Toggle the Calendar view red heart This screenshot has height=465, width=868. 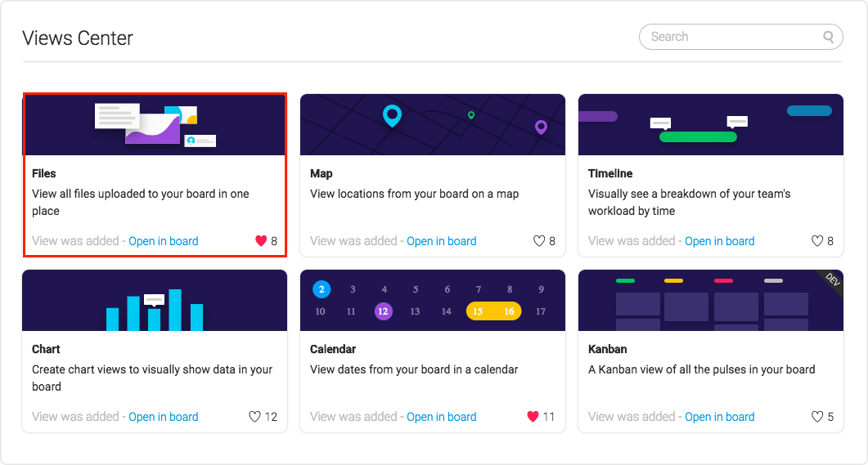pyautogui.click(x=533, y=417)
